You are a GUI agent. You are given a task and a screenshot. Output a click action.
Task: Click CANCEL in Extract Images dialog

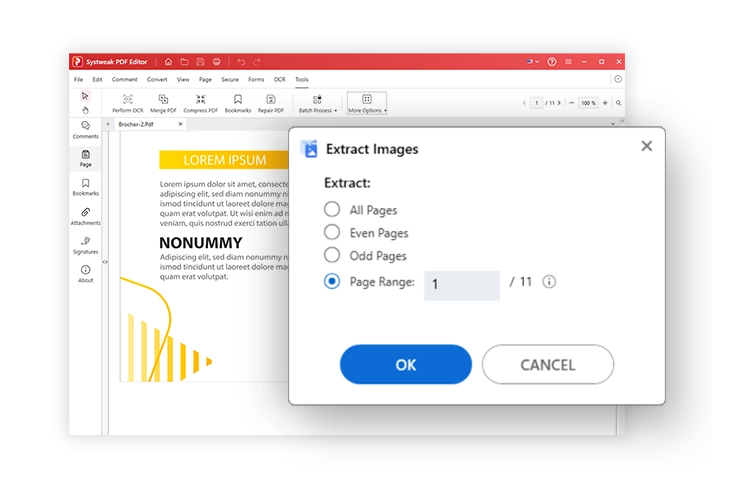[548, 364]
